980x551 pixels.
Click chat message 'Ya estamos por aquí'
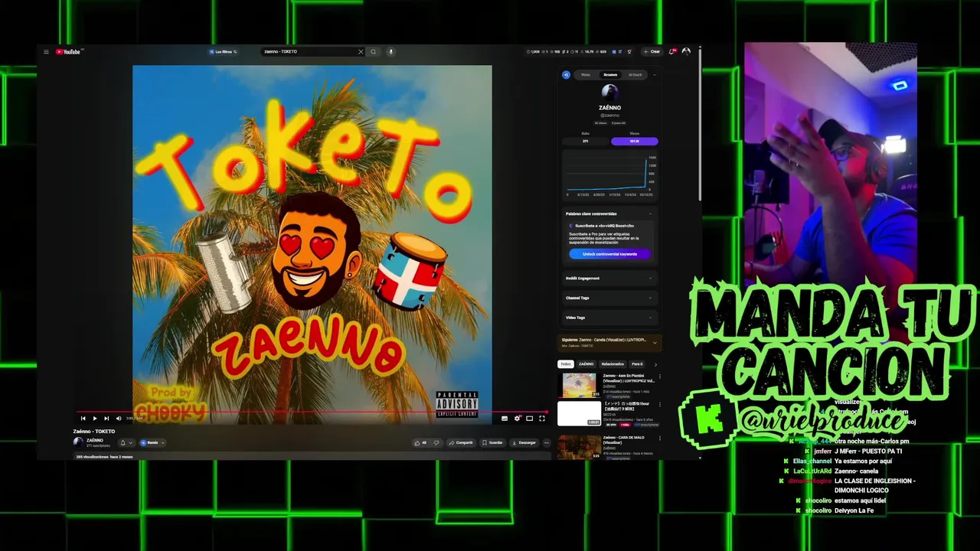pos(864,461)
